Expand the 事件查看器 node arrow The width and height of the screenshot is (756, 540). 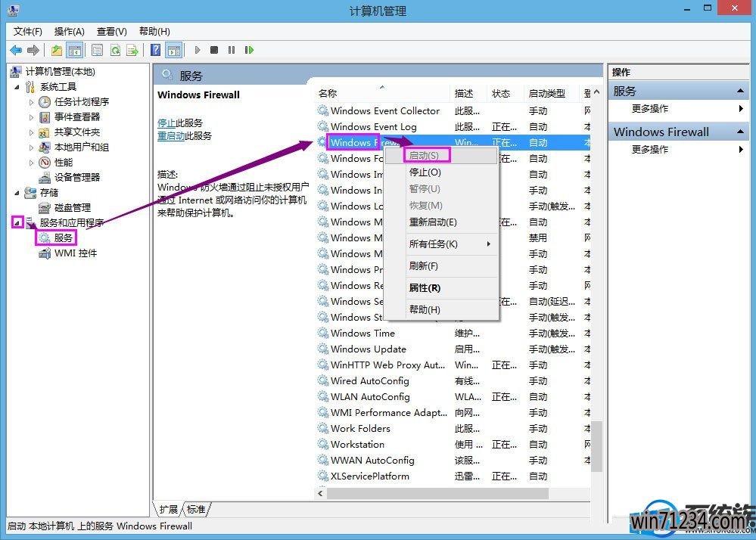click(x=31, y=117)
